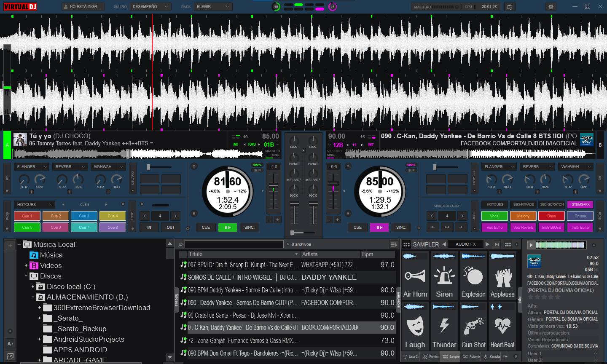
Task: Toggle Vinyl mode on deck B
Action: click(411, 165)
